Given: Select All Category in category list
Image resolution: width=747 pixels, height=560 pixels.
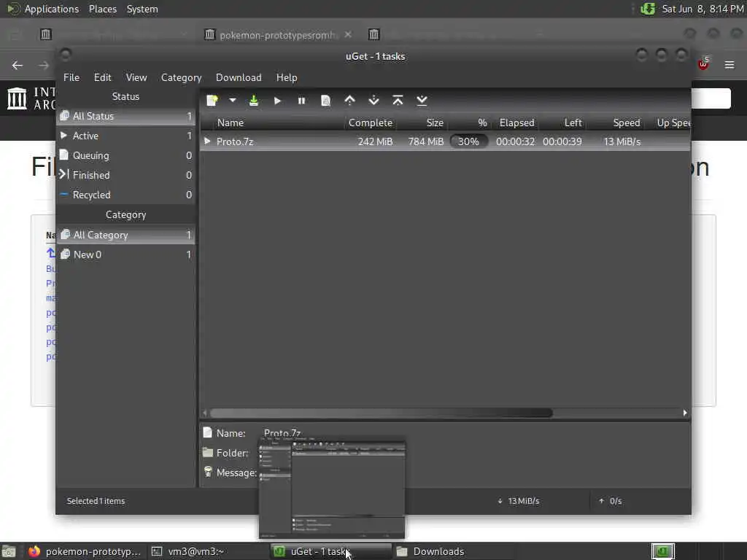Looking at the screenshot, I should (x=125, y=235).
